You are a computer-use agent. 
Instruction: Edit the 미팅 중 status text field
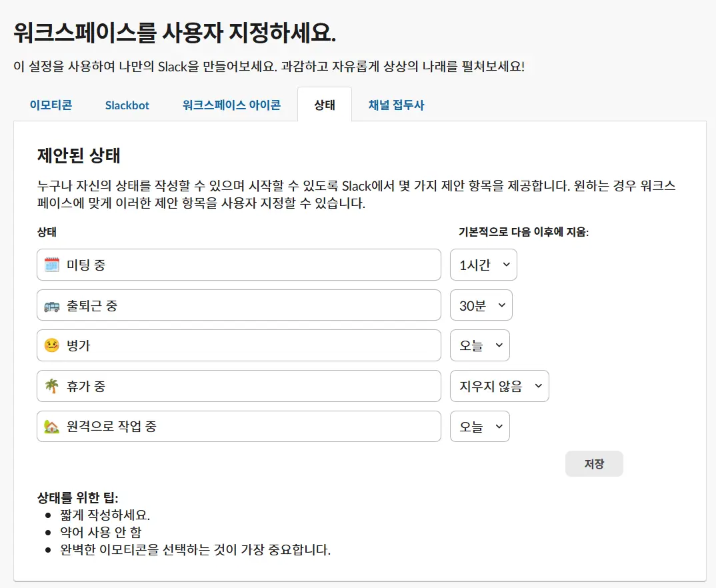pyautogui.click(x=239, y=265)
